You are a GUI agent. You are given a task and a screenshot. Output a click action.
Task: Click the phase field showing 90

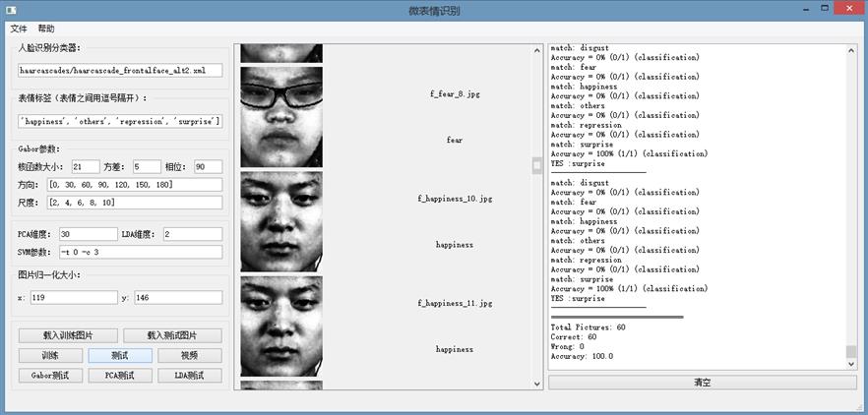pos(209,166)
